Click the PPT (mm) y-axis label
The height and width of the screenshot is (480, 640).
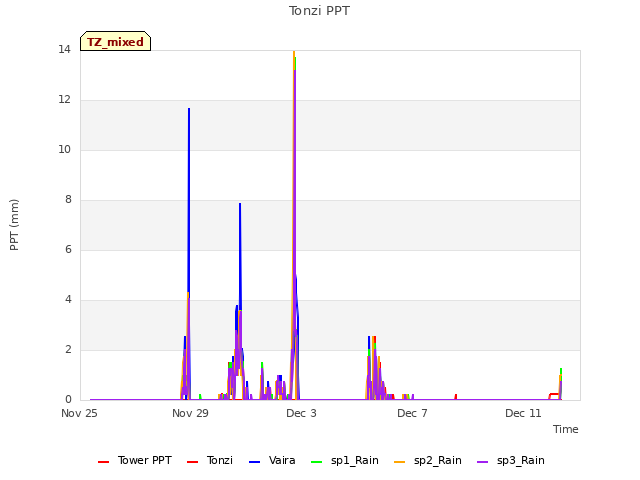coord(14,224)
